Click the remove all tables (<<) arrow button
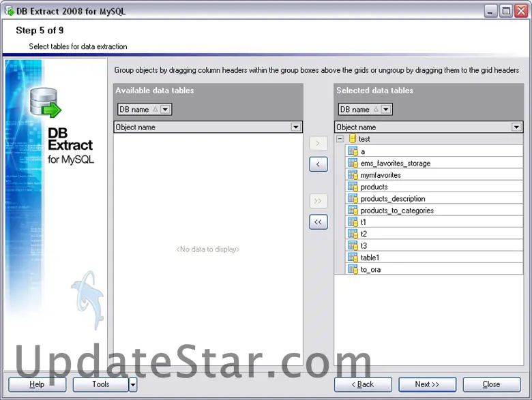532x400 pixels. pyautogui.click(x=319, y=222)
